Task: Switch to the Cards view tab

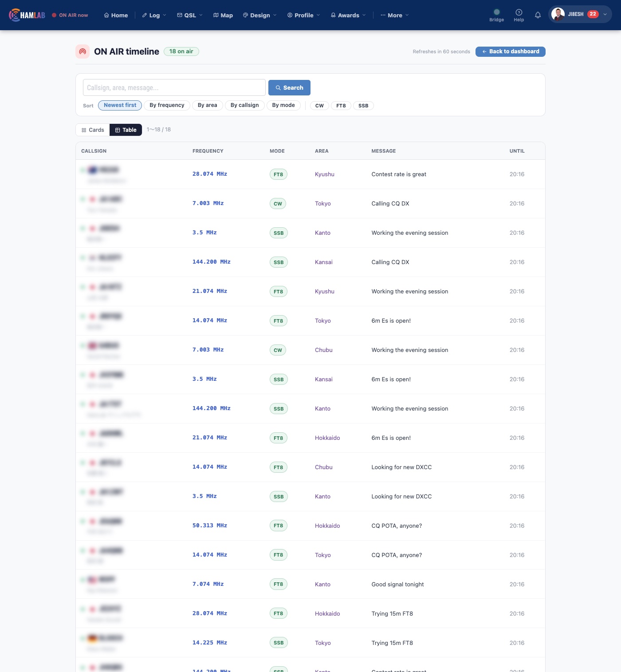Action: pyautogui.click(x=93, y=130)
